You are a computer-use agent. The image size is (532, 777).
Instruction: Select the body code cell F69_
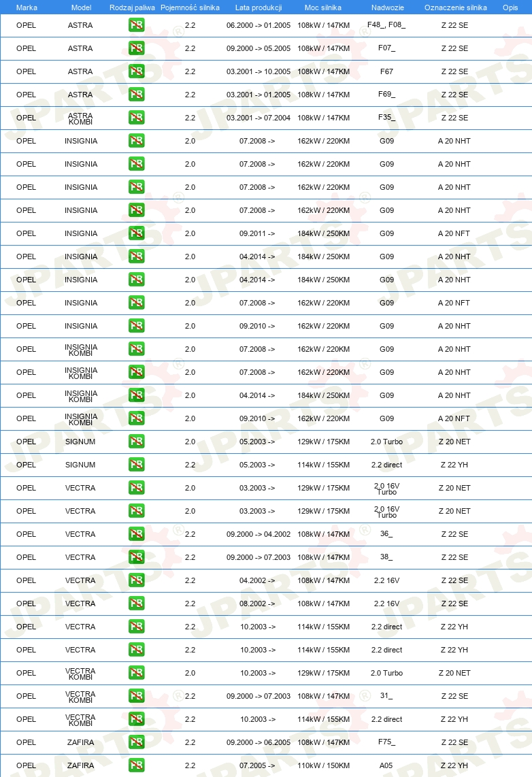click(386, 94)
